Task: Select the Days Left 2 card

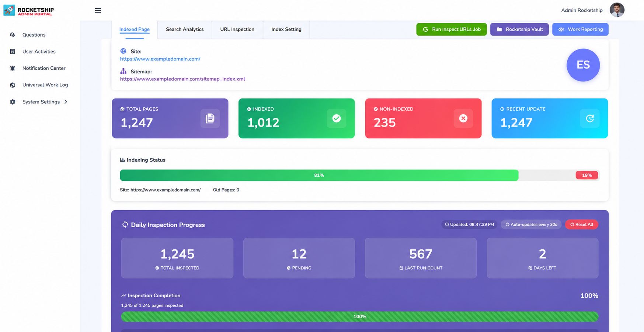Action: (x=543, y=258)
